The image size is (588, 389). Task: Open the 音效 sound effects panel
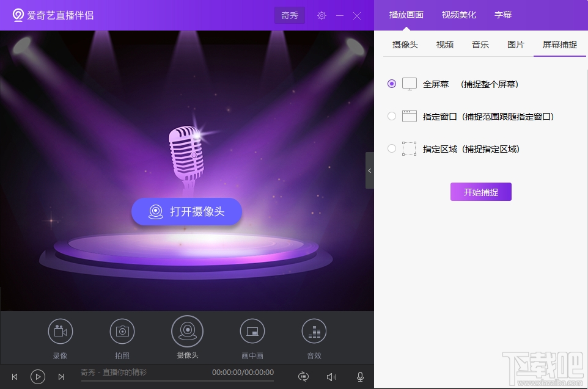(x=314, y=331)
